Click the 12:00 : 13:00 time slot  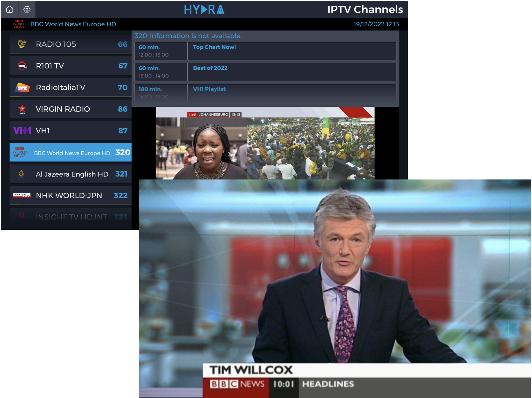point(154,55)
